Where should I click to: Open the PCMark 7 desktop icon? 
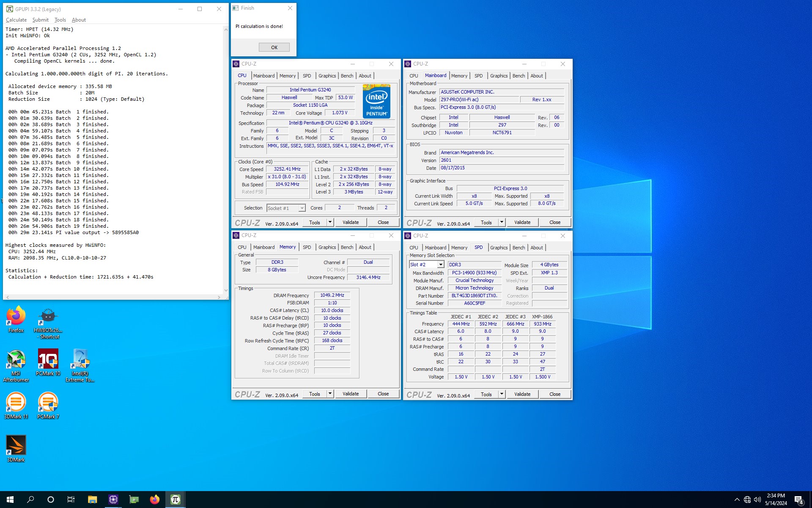point(48,406)
